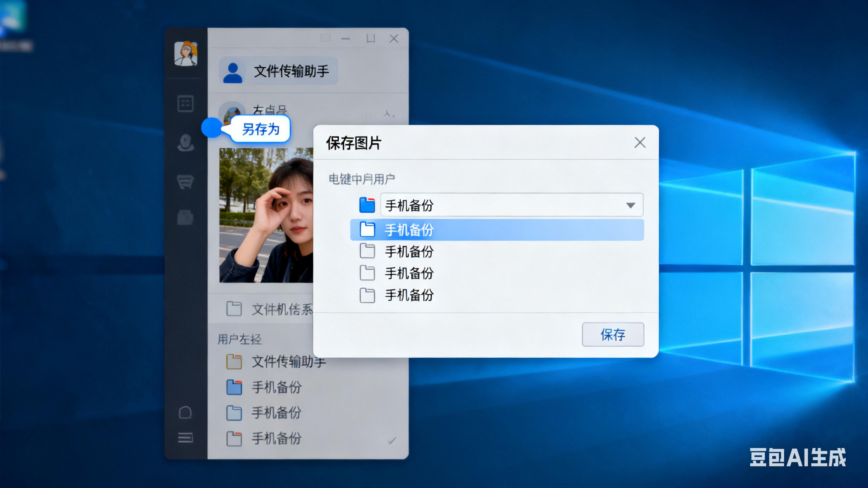Click the 保存 button

click(613, 334)
